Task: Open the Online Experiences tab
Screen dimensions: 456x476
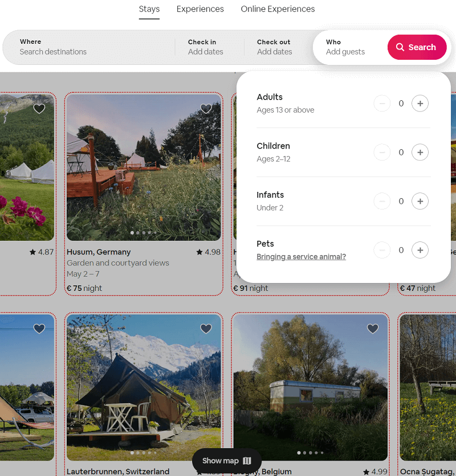Action: tap(278, 9)
